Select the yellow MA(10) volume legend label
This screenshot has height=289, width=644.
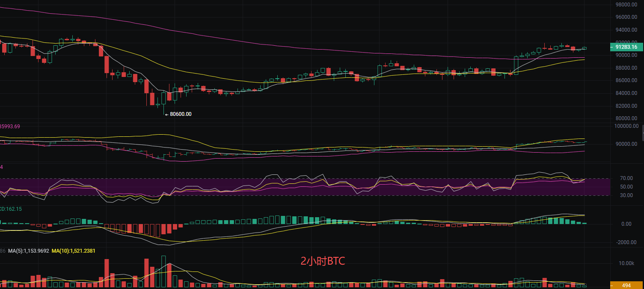[73, 250]
